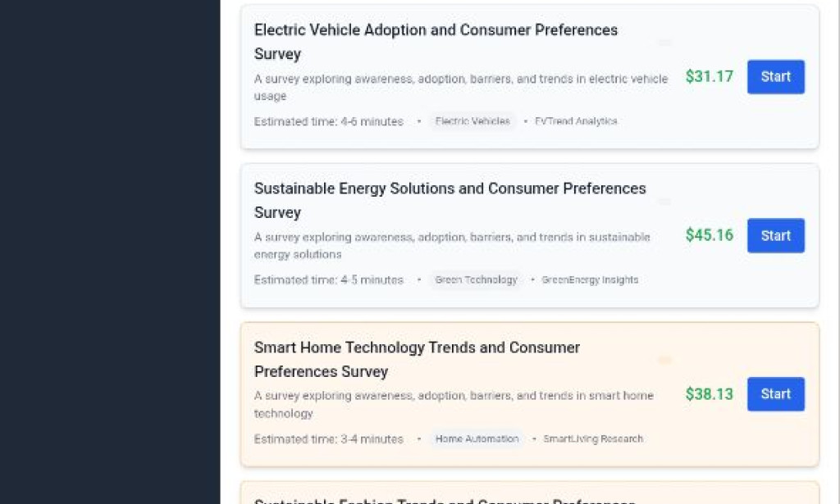Open the SmartLiving Research provider link

coord(593,438)
